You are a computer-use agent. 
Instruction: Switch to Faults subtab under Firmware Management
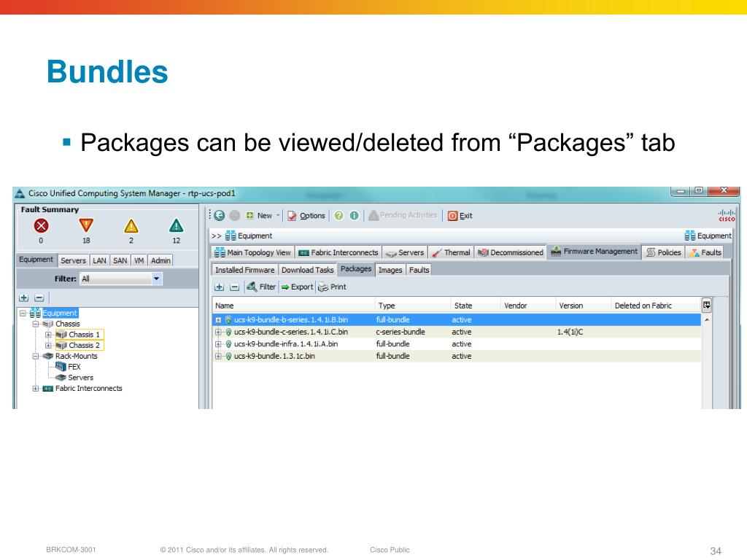(419, 270)
